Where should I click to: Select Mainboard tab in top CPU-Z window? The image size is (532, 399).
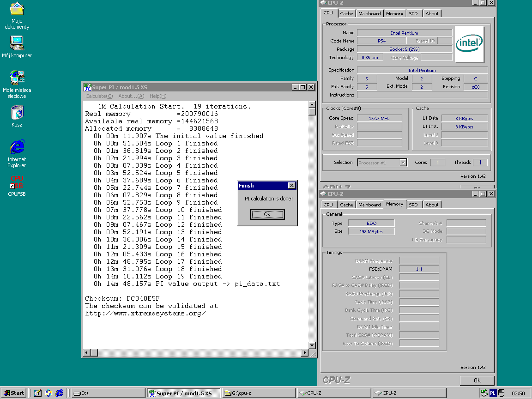click(369, 13)
